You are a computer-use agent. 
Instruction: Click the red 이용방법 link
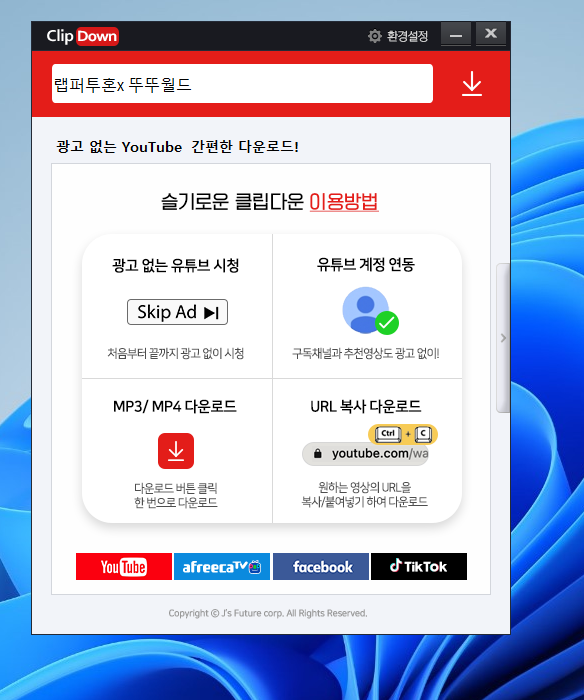click(344, 202)
